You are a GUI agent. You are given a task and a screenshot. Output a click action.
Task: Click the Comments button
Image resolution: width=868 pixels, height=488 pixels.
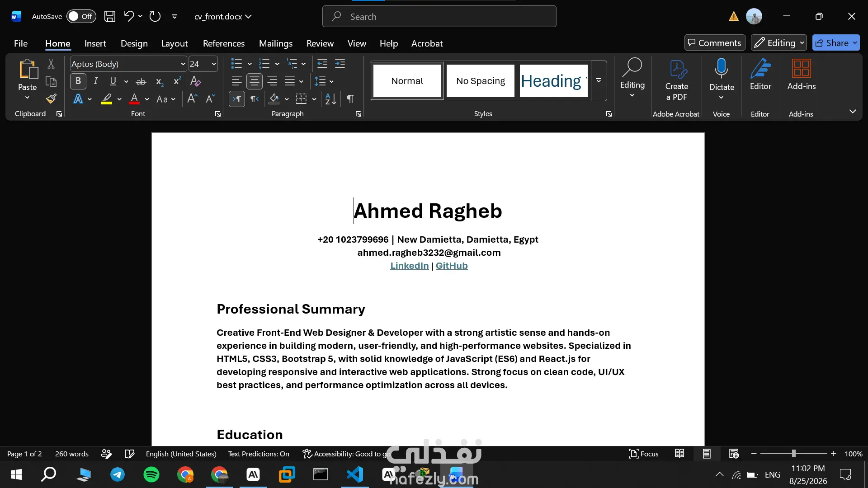(x=715, y=43)
